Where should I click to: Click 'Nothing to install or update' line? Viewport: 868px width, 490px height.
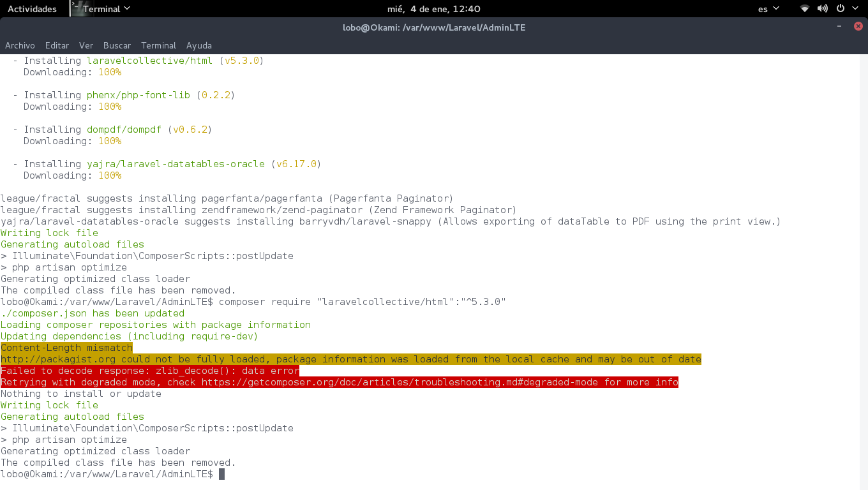(x=81, y=394)
